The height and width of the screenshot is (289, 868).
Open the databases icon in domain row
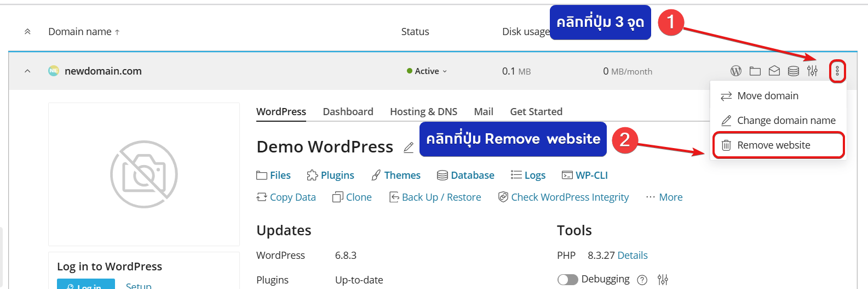point(794,71)
